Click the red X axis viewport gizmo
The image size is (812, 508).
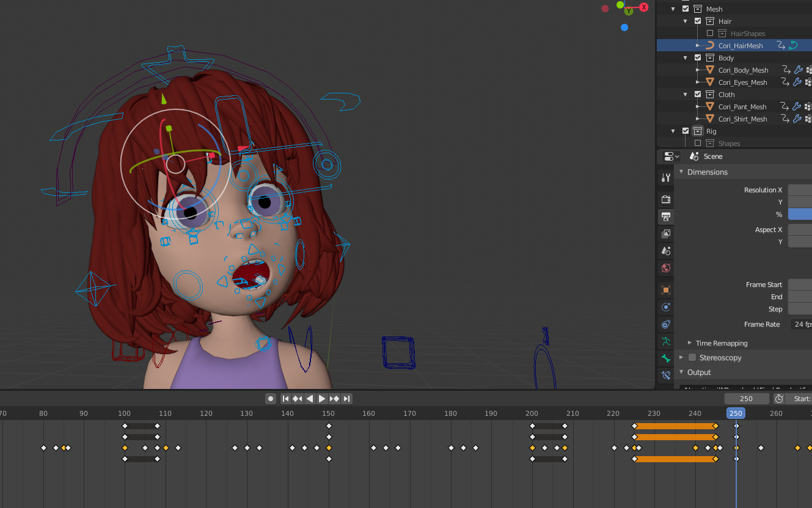(643, 7)
